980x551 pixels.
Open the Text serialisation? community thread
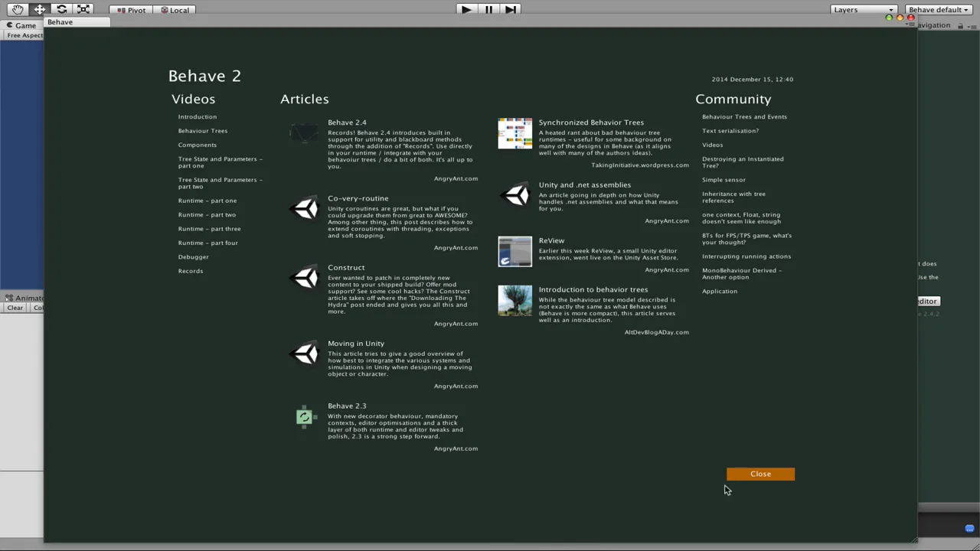click(x=730, y=131)
